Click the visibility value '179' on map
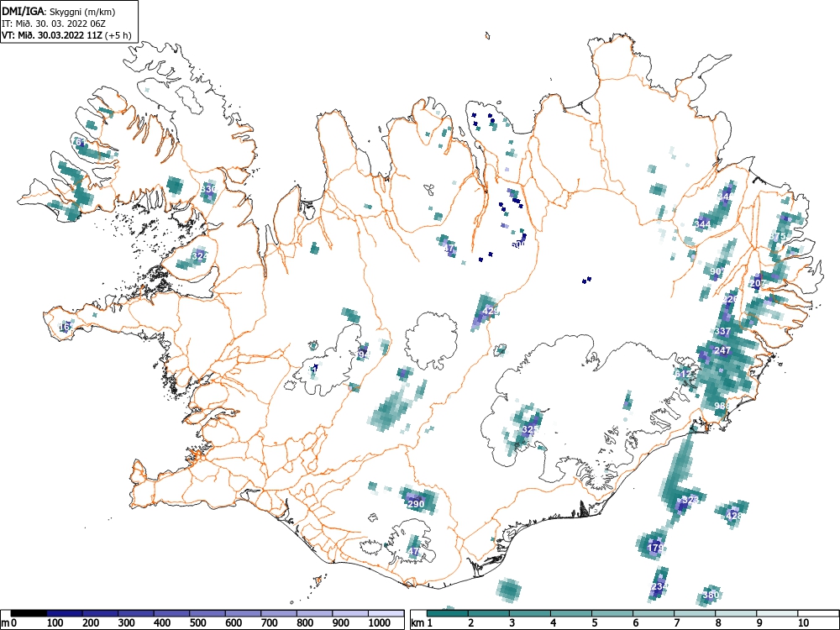 click(x=656, y=548)
